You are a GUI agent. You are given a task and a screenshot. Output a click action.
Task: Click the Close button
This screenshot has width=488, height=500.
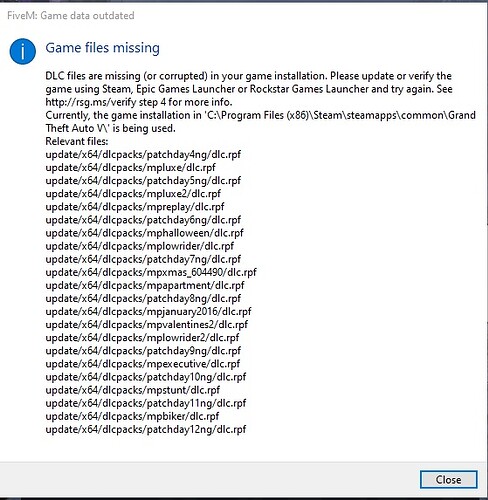tap(448, 479)
